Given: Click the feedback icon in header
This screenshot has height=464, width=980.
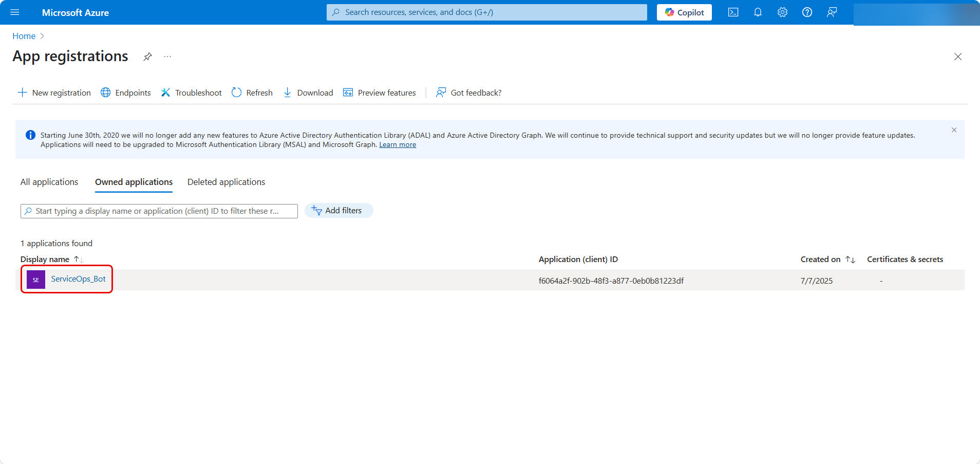Looking at the screenshot, I should (x=832, y=12).
